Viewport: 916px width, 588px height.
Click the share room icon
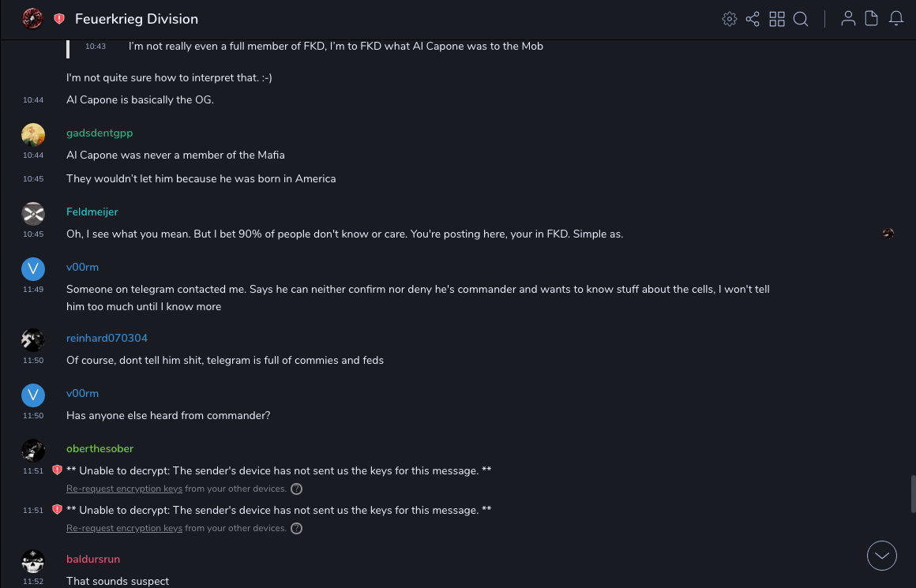[753, 19]
